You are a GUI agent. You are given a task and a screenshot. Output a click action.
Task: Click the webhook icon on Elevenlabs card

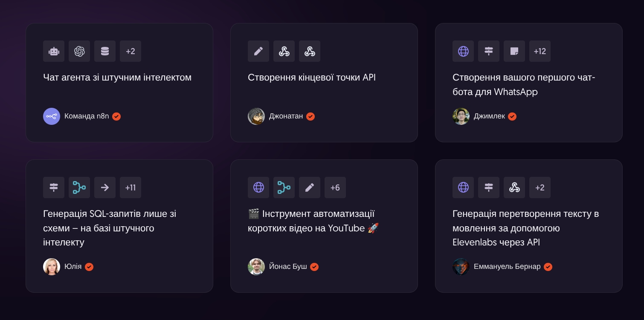coord(514,187)
